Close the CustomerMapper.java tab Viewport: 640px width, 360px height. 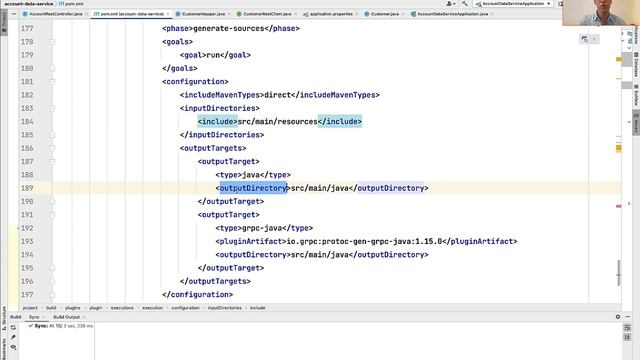pos(229,14)
